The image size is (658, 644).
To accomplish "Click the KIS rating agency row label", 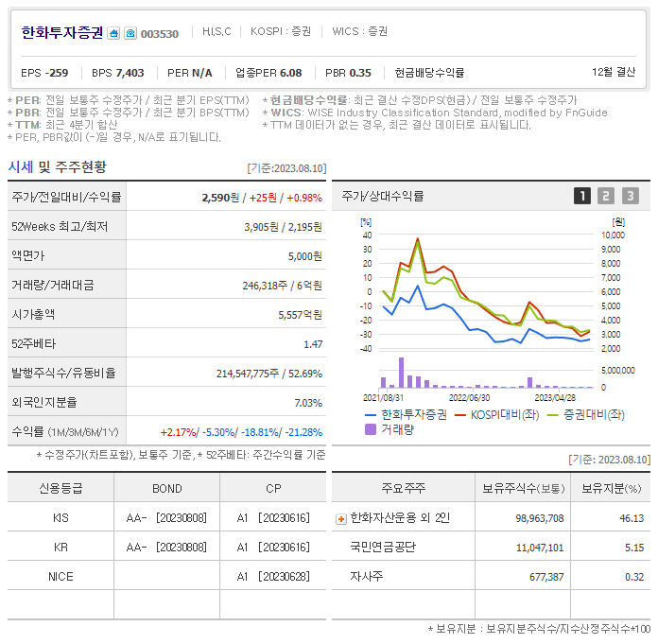I will 61,518.
